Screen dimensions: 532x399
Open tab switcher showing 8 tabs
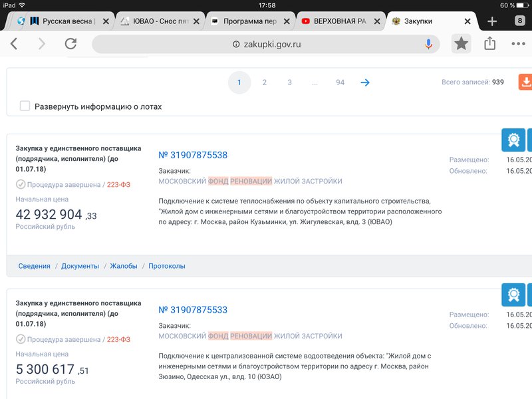click(x=519, y=21)
